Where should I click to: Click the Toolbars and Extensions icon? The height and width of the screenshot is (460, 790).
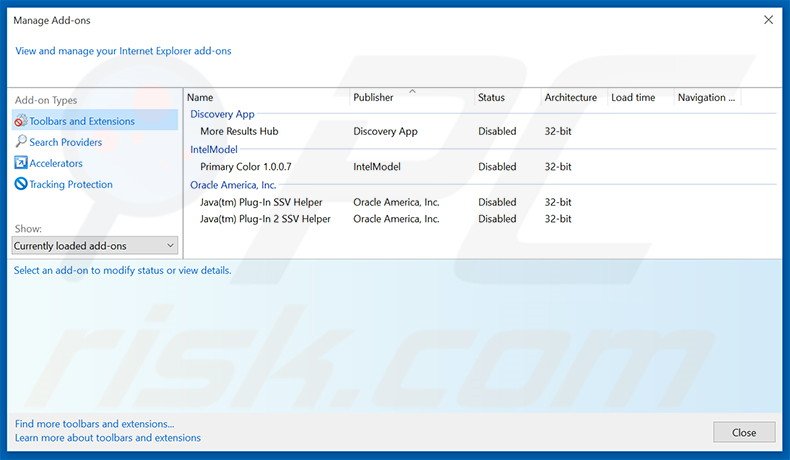pos(21,121)
